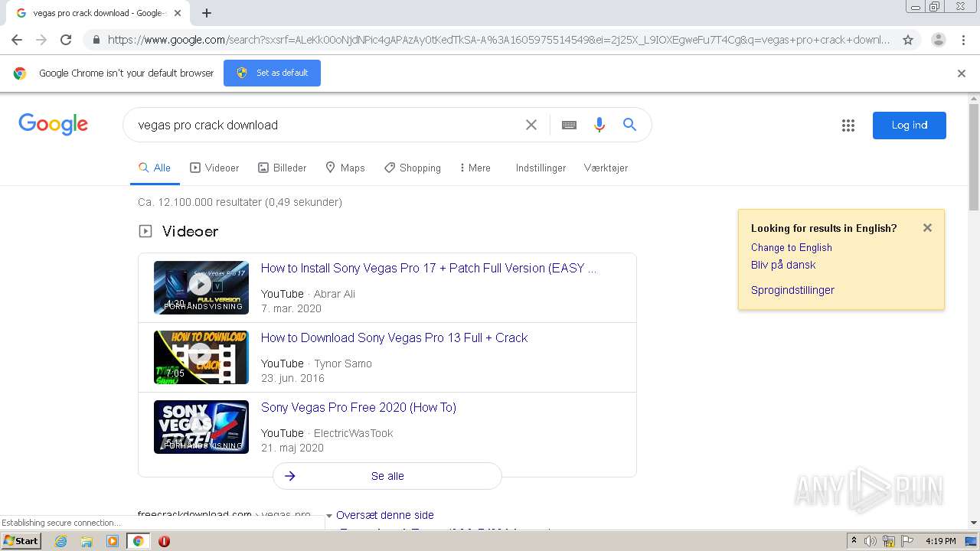This screenshot has height=551, width=980.
Task: Click Set as default button
Action: click(x=272, y=73)
